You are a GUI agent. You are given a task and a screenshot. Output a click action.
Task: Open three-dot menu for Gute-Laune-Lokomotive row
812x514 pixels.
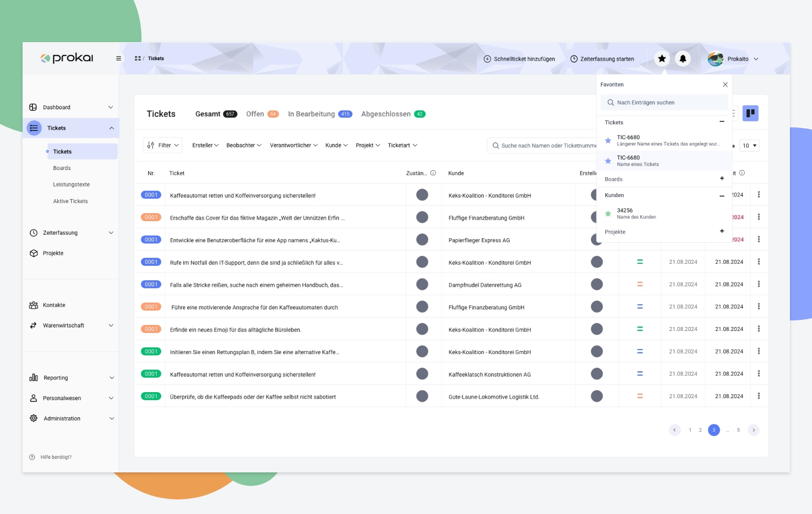(759, 396)
